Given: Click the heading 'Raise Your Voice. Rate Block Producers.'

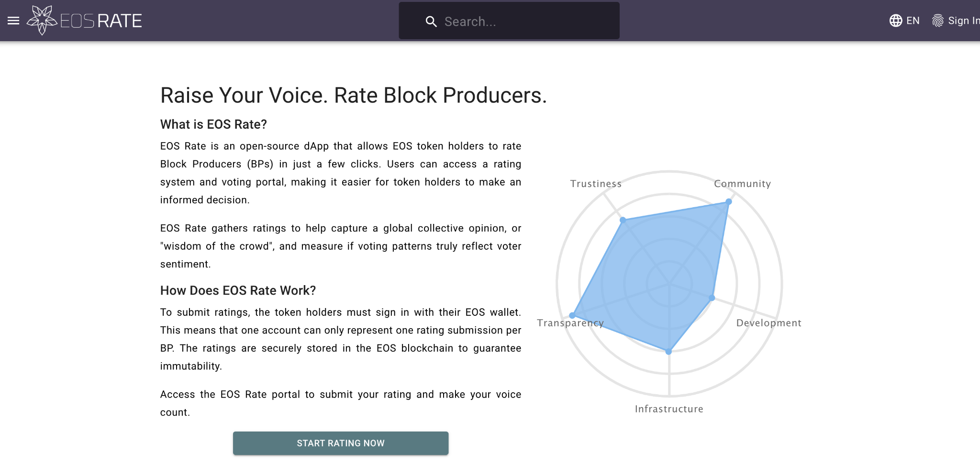Looking at the screenshot, I should [x=354, y=95].
